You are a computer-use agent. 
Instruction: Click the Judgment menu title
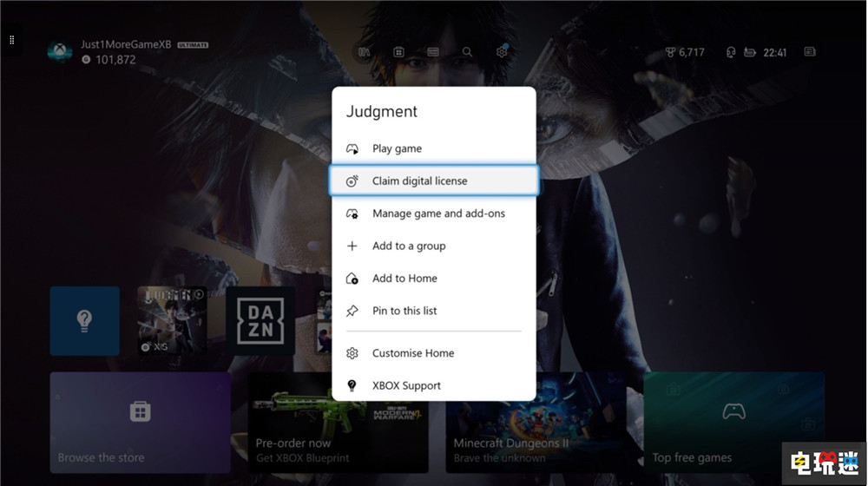click(381, 112)
